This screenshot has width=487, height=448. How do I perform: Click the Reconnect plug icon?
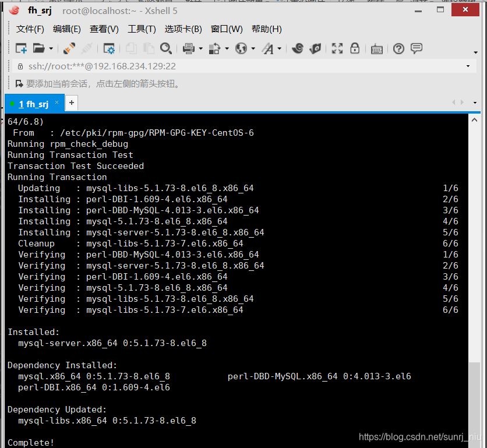[69, 48]
